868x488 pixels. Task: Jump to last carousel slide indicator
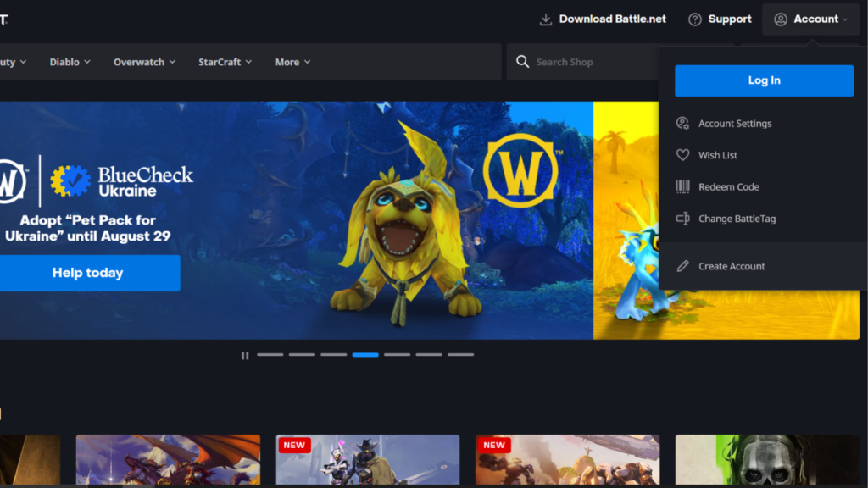pos(460,355)
